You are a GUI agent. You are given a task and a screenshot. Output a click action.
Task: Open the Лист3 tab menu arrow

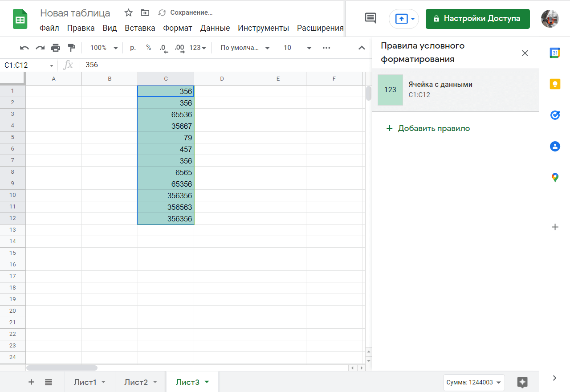point(207,382)
